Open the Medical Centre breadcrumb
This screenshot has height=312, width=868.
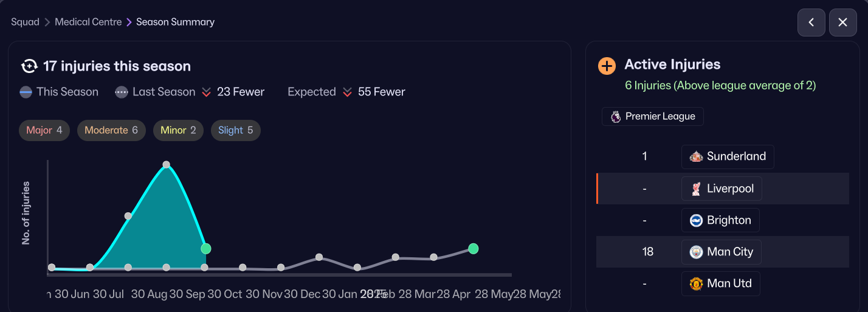pos(88,22)
